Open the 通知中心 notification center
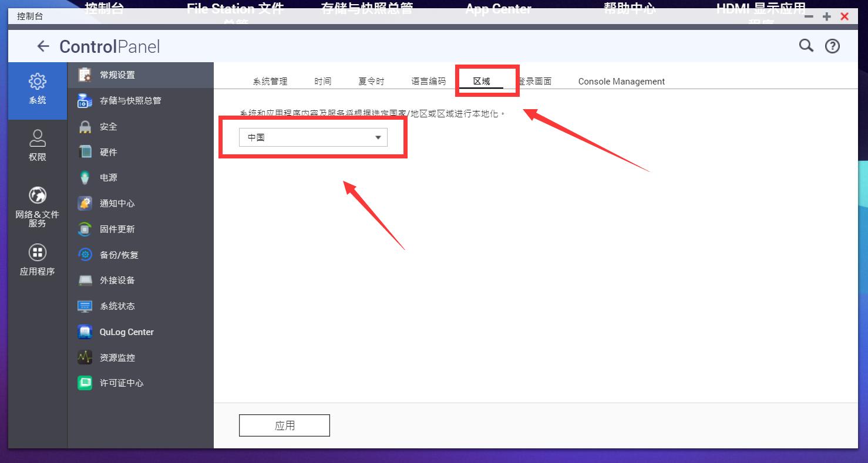This screenshot has width=868, height=463. [116, 203]
